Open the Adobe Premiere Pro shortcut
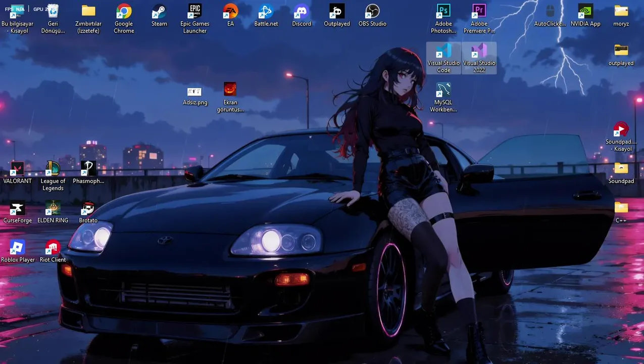Image resolution: width=644 pixels, height=364 pixels. click(x=479, y=19)
